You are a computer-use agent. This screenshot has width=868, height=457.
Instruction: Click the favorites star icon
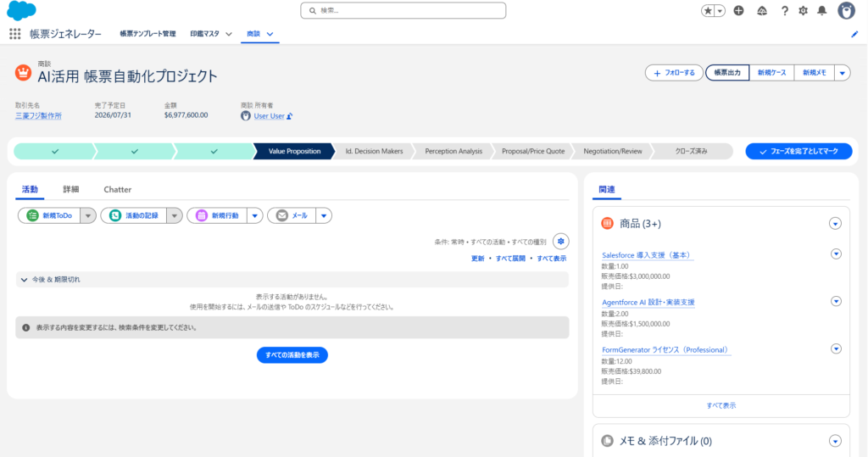pos(708,10)
